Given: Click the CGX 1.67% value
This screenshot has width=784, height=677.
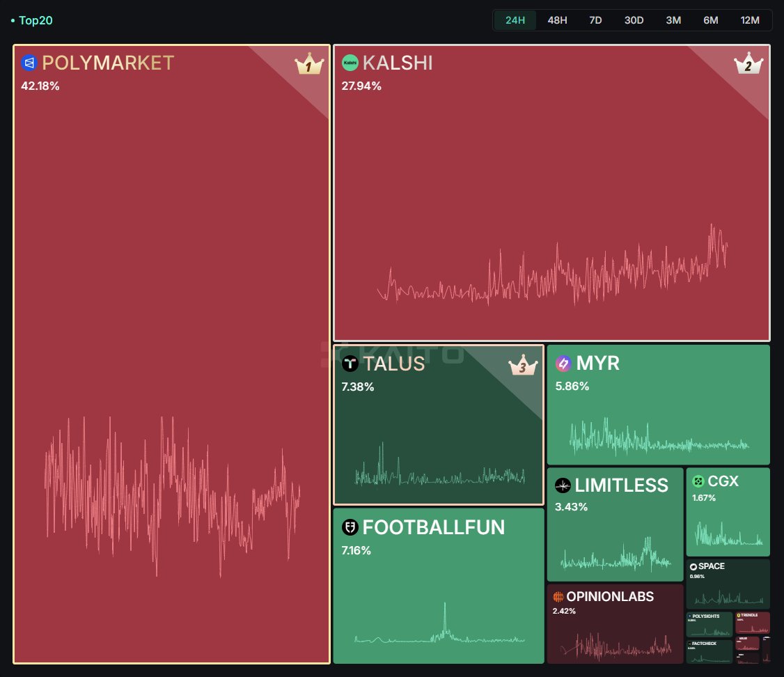Looking at the screenshot, I should point(704,498).
